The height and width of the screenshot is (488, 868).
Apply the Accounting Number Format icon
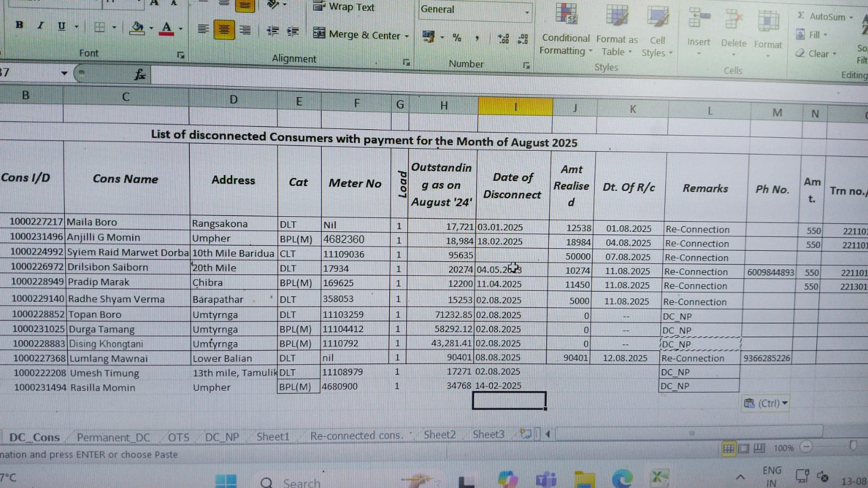(x=428, y=37)
